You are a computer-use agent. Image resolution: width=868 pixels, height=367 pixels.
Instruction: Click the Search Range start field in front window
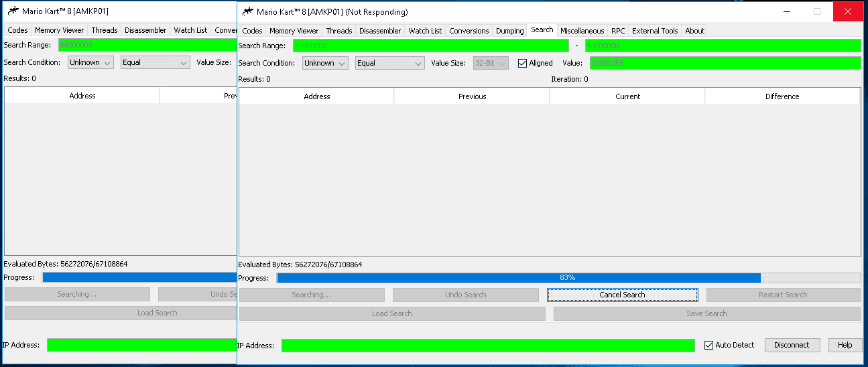(430, 46)
